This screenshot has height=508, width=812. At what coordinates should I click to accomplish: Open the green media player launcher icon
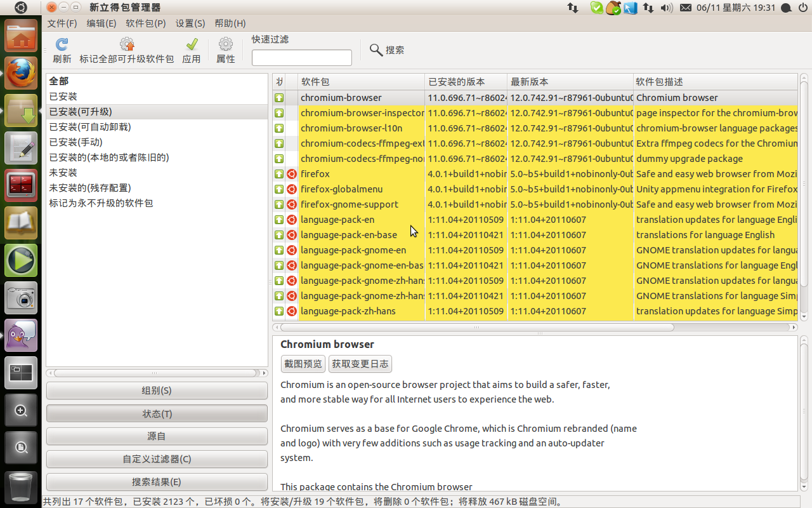pyautogui.click(x=21, y=260)
